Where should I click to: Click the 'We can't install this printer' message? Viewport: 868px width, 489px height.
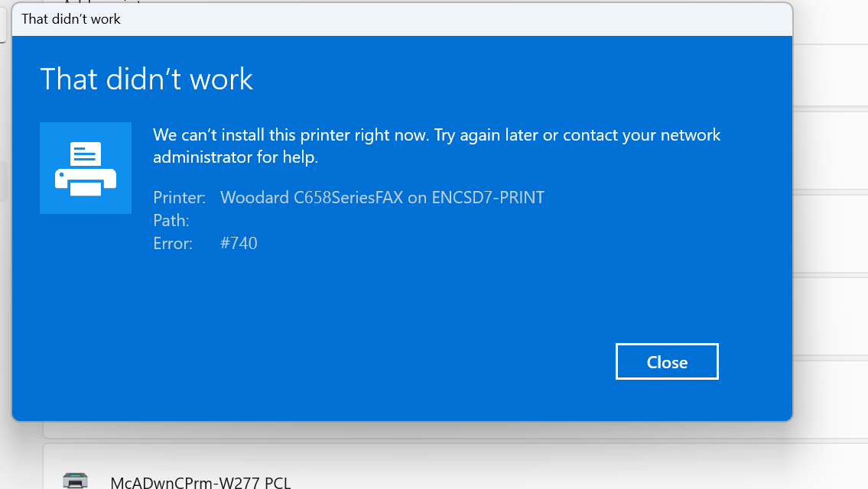tap(291, 135)
